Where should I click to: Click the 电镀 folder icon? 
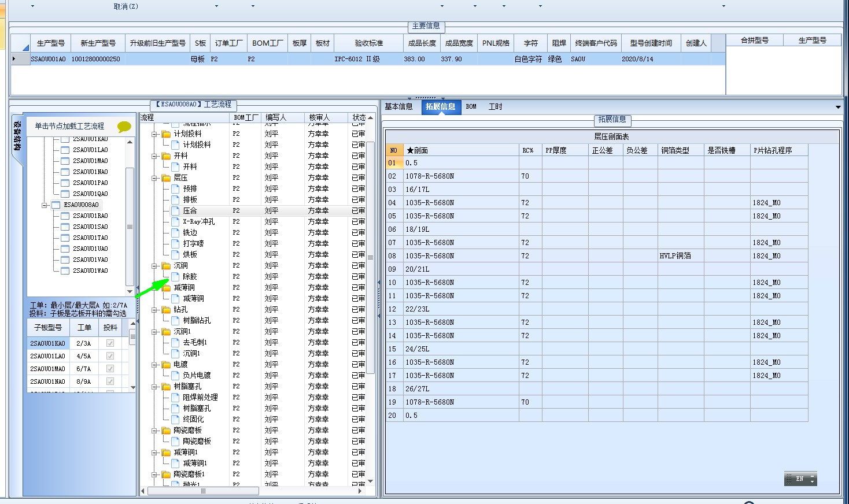click(x=166, y=365)
